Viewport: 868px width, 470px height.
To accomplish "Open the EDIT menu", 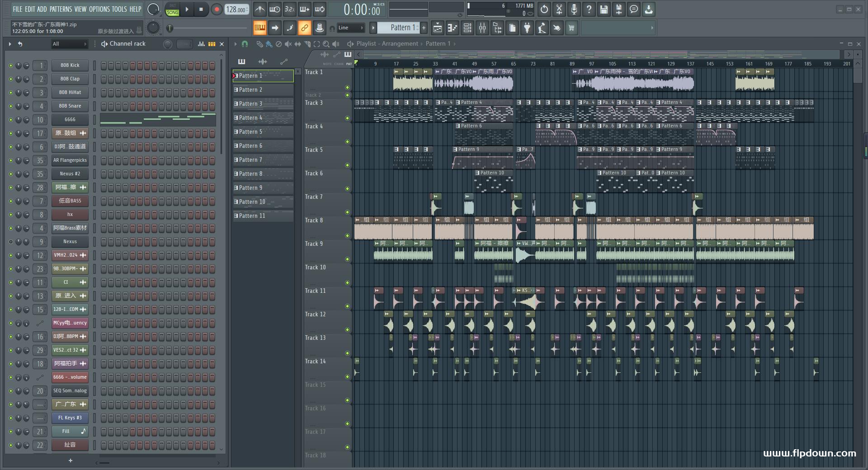I will (30, 9).
